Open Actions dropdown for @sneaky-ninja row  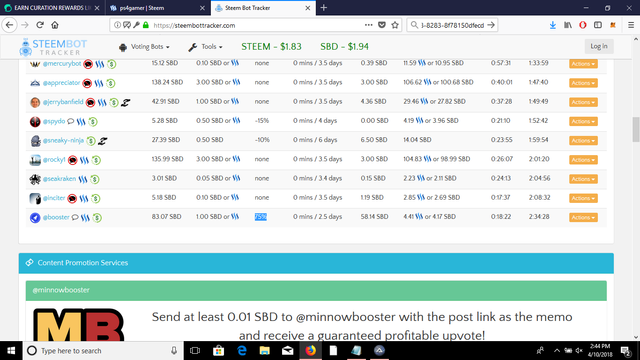583,140
